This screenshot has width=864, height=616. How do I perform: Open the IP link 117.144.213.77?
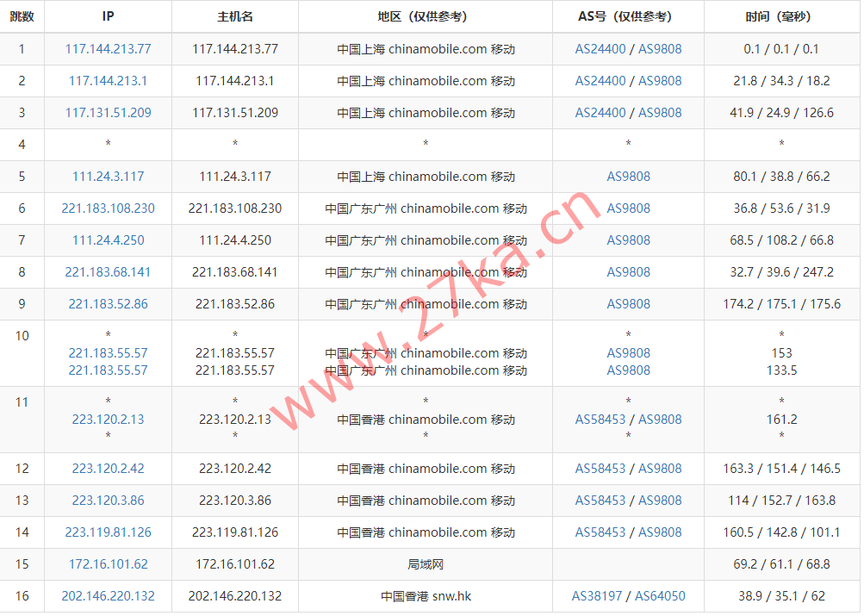click(108, 49)
